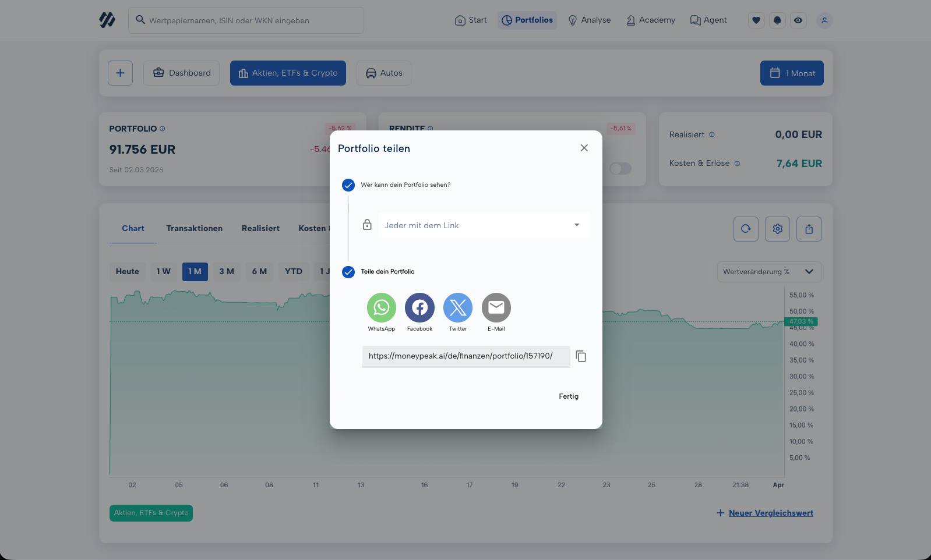Click the 47,03 % chart value marker
This screenshot has width=931, height=560.
pos(801,321)
